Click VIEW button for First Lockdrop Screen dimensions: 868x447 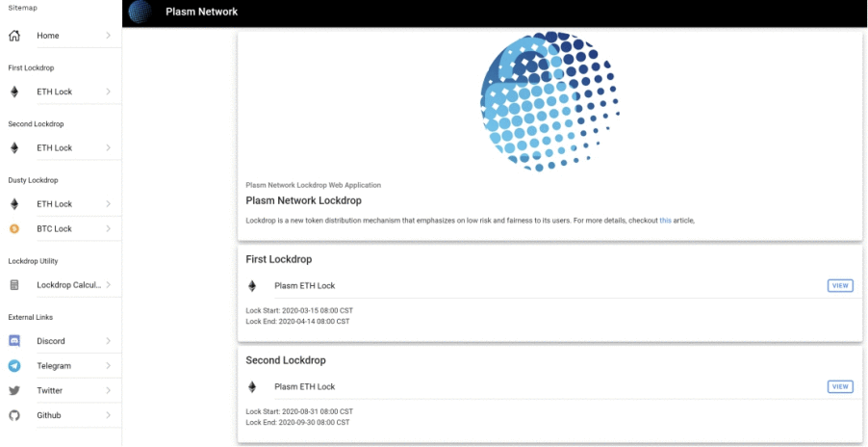pyautogui.click(x=840, y=285)
